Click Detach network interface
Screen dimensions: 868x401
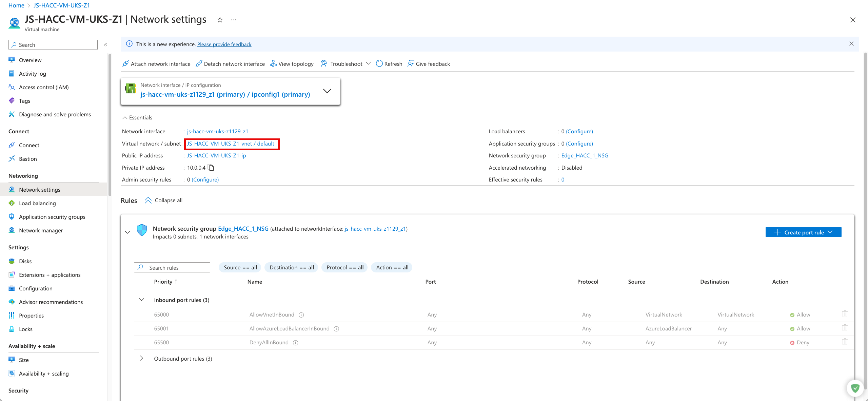coord(230,64)
